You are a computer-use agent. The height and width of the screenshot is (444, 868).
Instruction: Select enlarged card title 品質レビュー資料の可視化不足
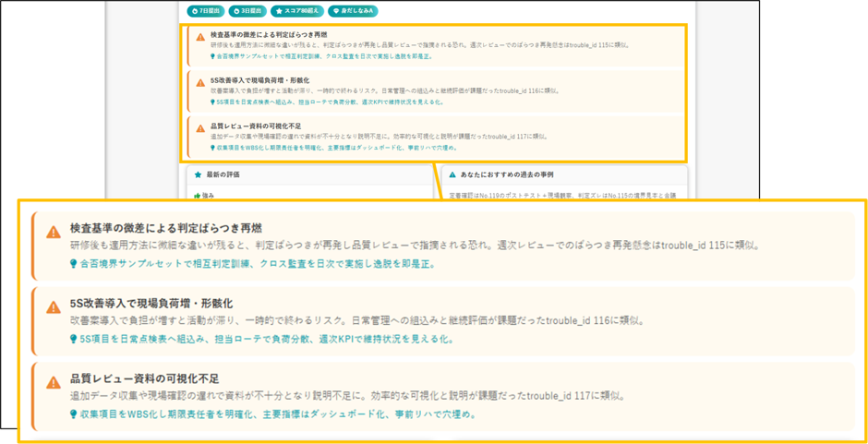point(145,378)
